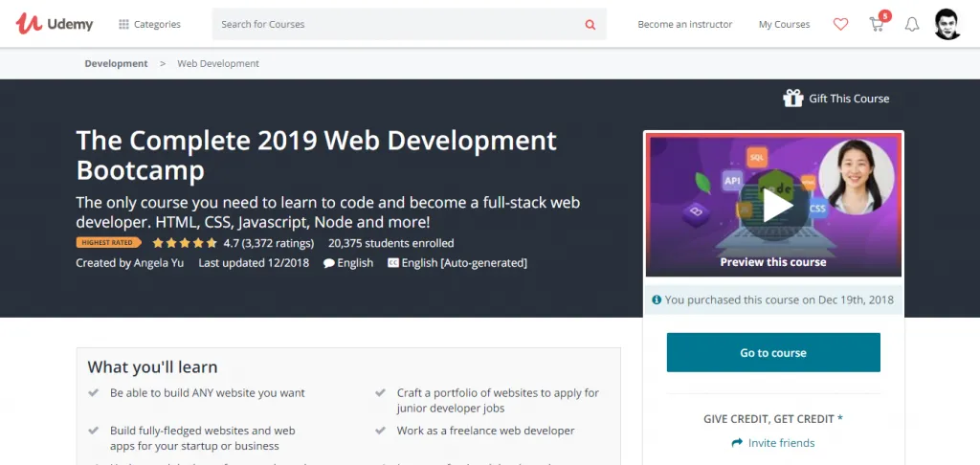Image resolution: width=980 pixels, height=465 pixels.
Task: Open the shopping cart icon
Action: (877, 25)
